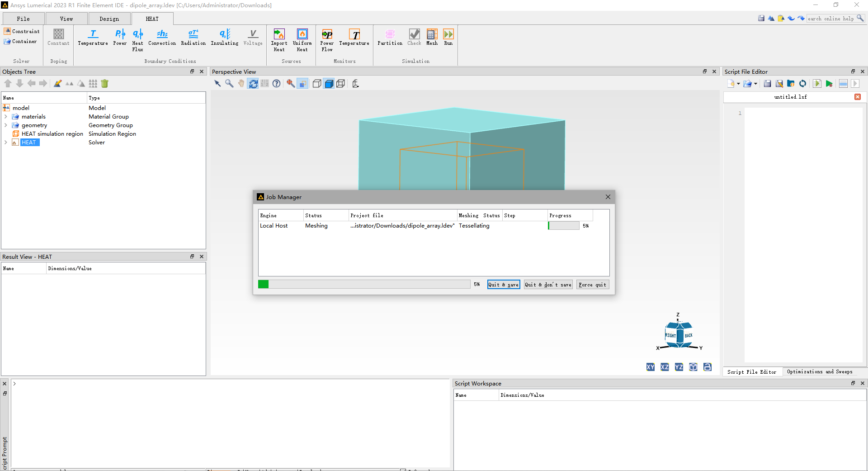Click the array duplicate grid icon
868x471 pixels.
pos(93,83)
